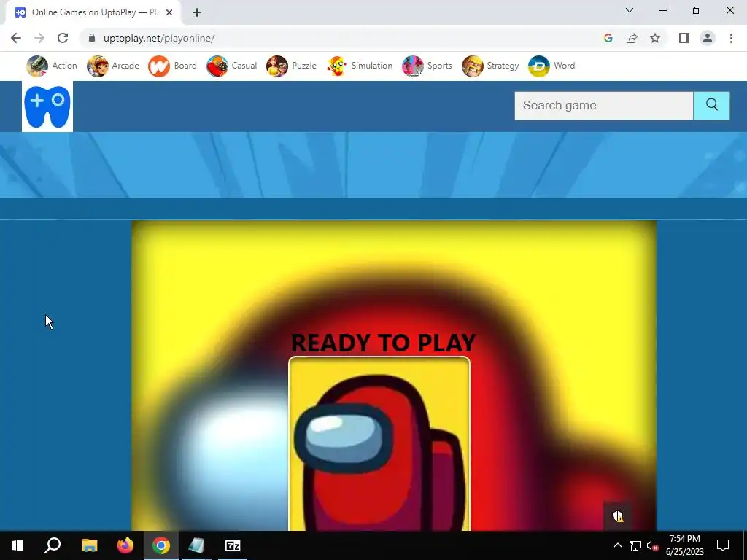Click the Puzzle category label

click(304, 66)
